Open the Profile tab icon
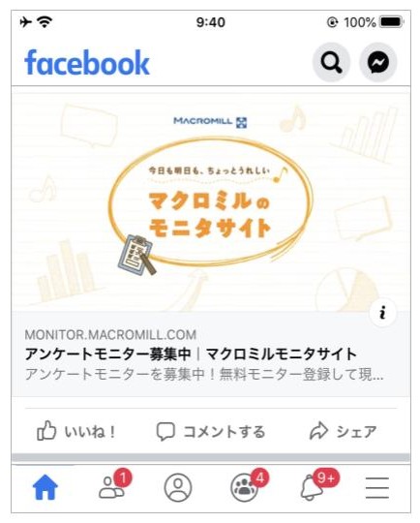420x523 pixels. [x=178, y=487]
